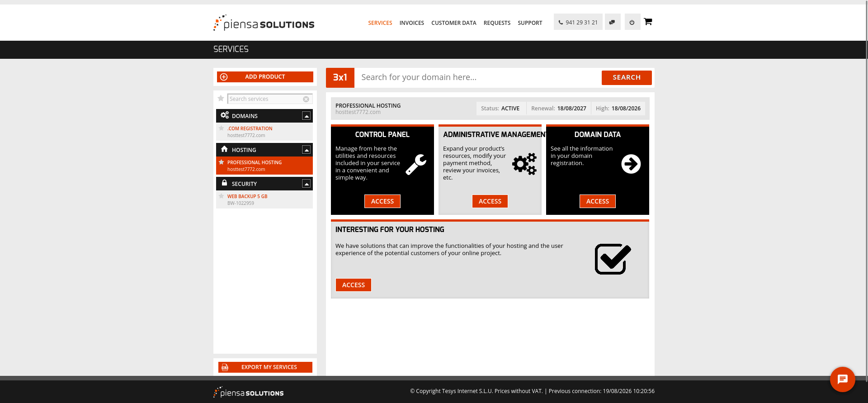Click the phone number 941 29 31 21
The image size is (868, 403).
coord(578,22)
